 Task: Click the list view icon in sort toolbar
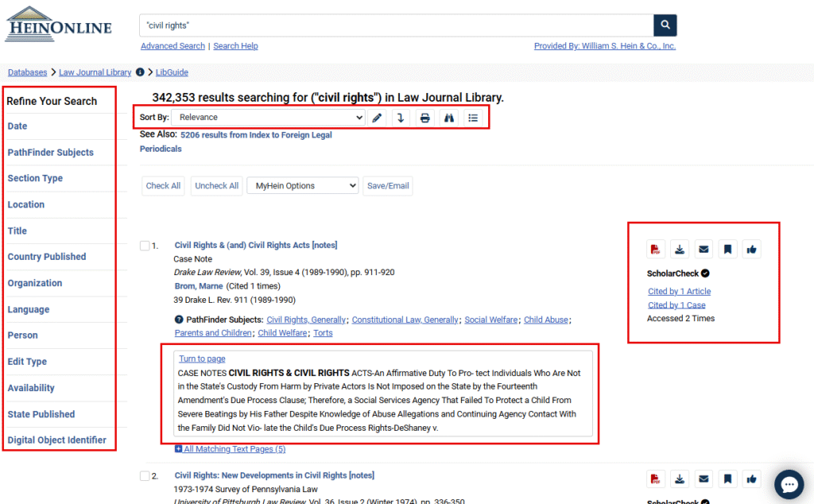473,118
